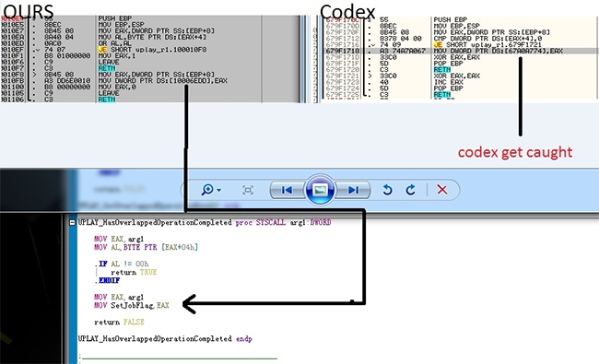Click hex bytes A3 74A7A067
Image resolution: width=599 pixels, height=364 pixels.
tap(403, 51)
